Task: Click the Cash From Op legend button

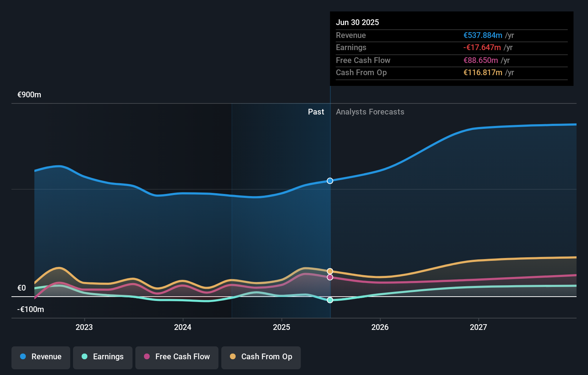Action: (x=261, y=357)
